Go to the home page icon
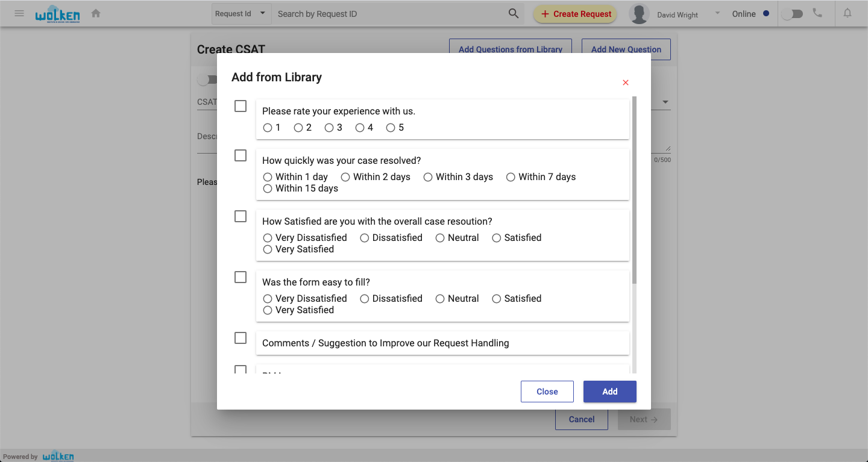 pos(96,13)
